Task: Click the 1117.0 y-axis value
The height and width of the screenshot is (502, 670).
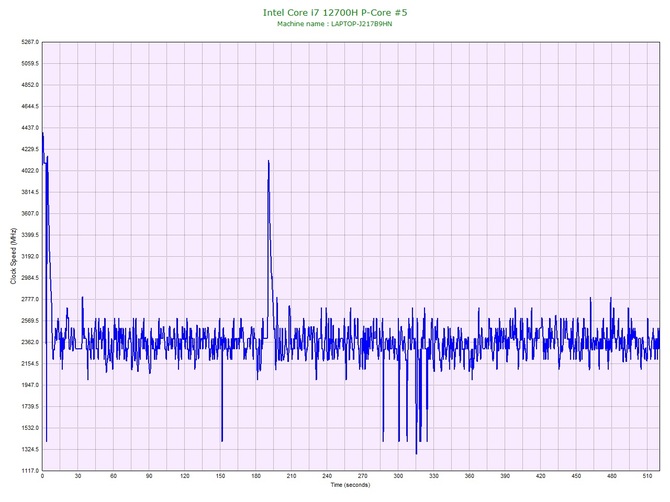Action: point(30,471)
